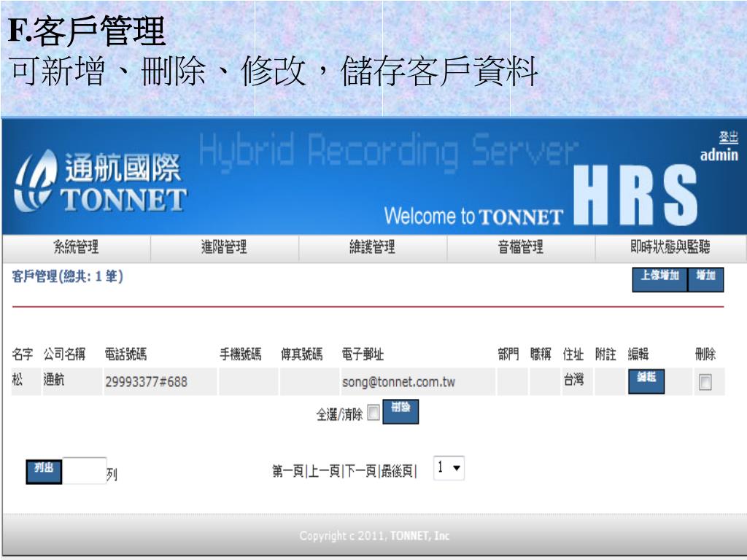Viewport: 747px width, 560px height.
Task: Click the phone number 29993377#688 cell
Action: click(160, 382)
